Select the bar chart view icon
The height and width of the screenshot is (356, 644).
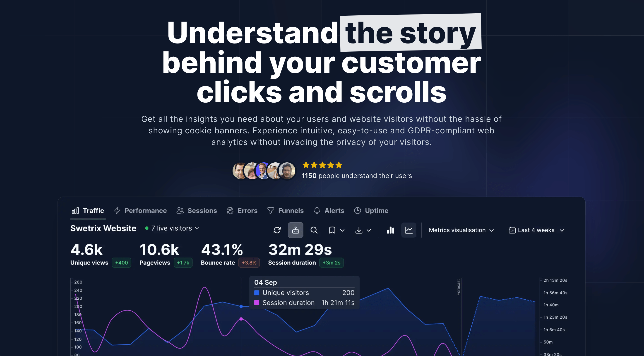391,230
